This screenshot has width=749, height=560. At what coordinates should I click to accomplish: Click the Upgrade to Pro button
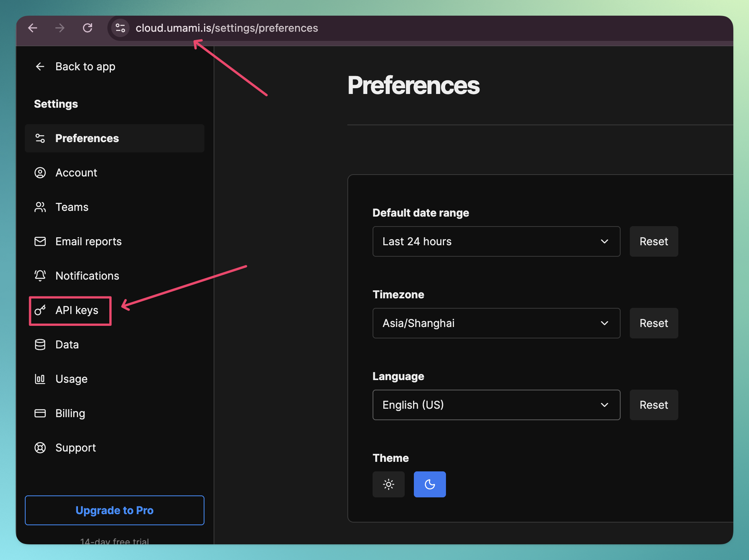[x=115, y=510]
